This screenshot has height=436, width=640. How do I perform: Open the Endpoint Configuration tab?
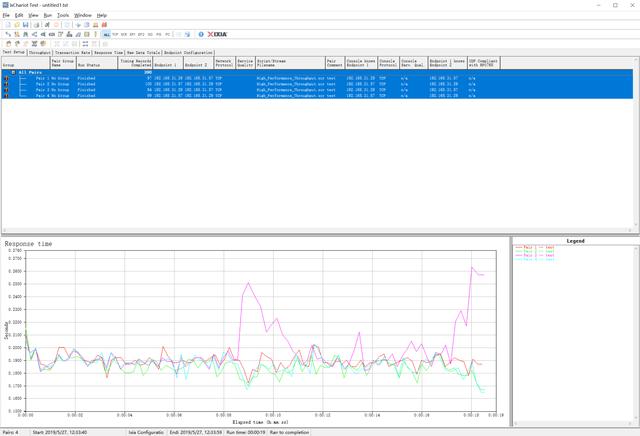click(190, 52)
